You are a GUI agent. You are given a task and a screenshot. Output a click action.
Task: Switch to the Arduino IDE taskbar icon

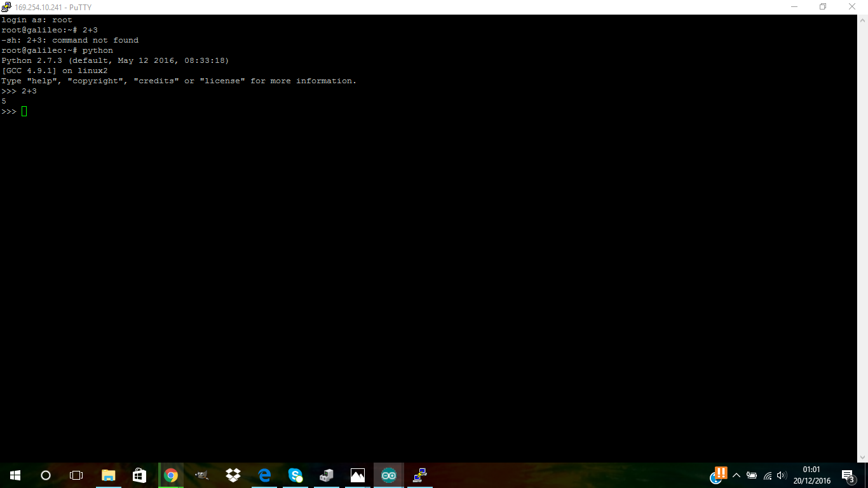click(x=389, y=475)
